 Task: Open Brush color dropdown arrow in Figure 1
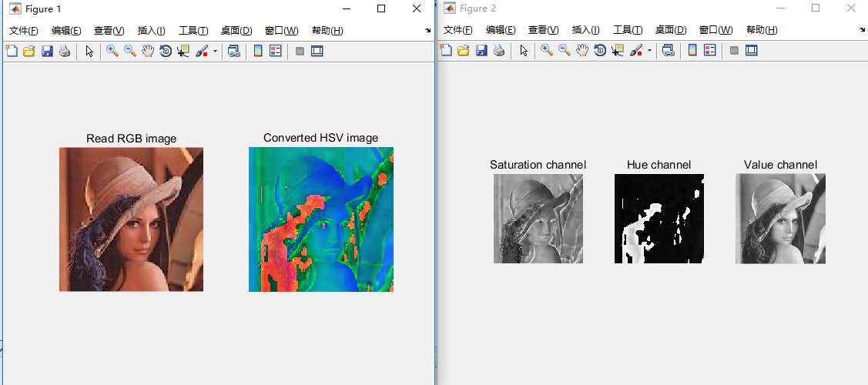click(215, 52)
